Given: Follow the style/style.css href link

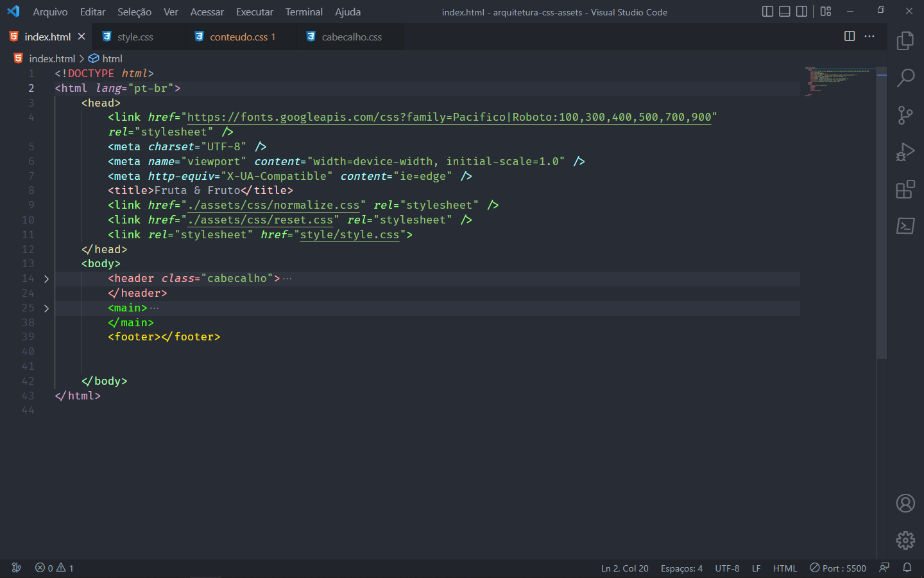Looking at the screenshot, I should [x=350, y=234].
